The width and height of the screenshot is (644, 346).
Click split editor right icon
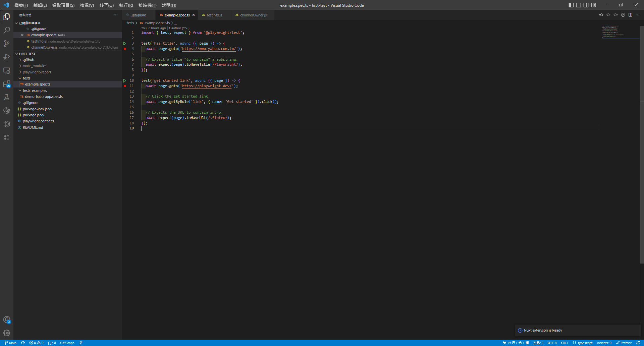pos(630,15)
